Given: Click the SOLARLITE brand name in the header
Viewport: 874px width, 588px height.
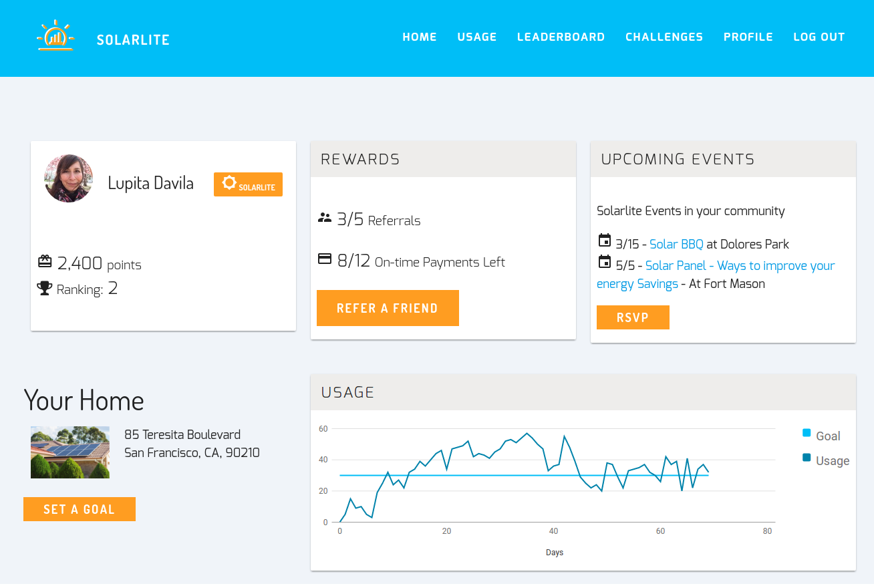Looking at the screenshot, I should (x=133, y=40).
